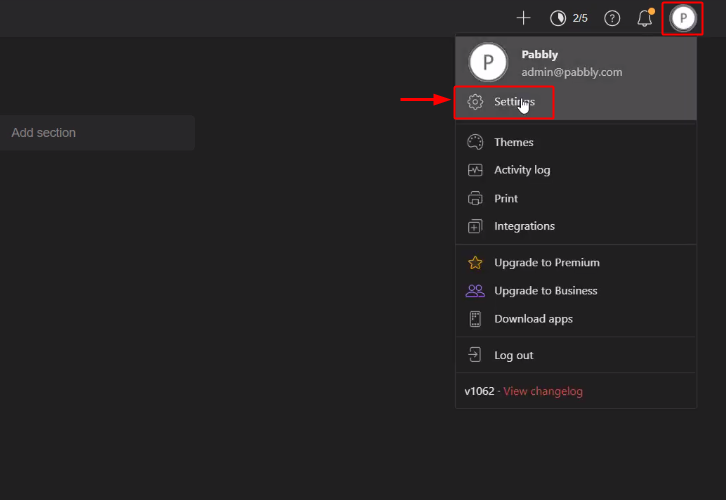Image resolution: width=726 pixels, height=500 pixels.
Task: Click the Activity log chart icon
Action: tap(475, 170)
